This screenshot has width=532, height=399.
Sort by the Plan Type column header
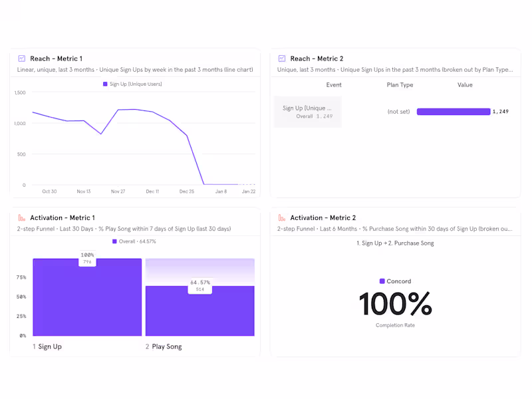pyautogui.click(x=400, y=85)
